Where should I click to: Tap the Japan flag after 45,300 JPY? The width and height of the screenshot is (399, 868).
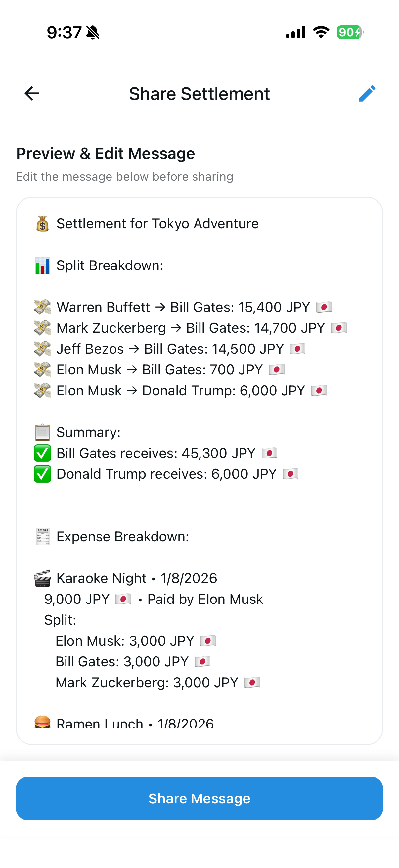pos(269,453)
